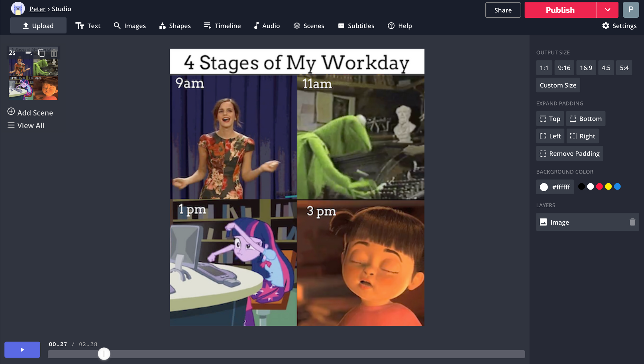This screenshot has width=644, height=364.
Task: Open the #ffffff background color picker
Action: 555,187
